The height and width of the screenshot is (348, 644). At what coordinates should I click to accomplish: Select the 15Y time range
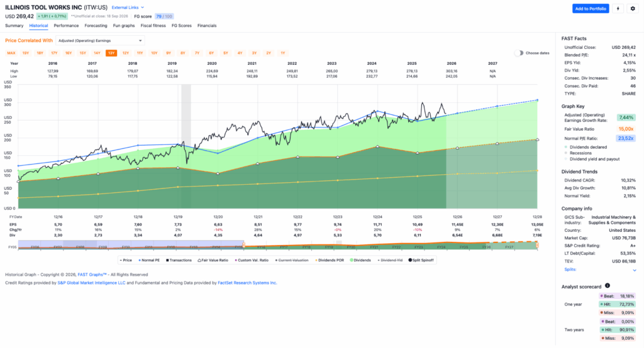82,53
